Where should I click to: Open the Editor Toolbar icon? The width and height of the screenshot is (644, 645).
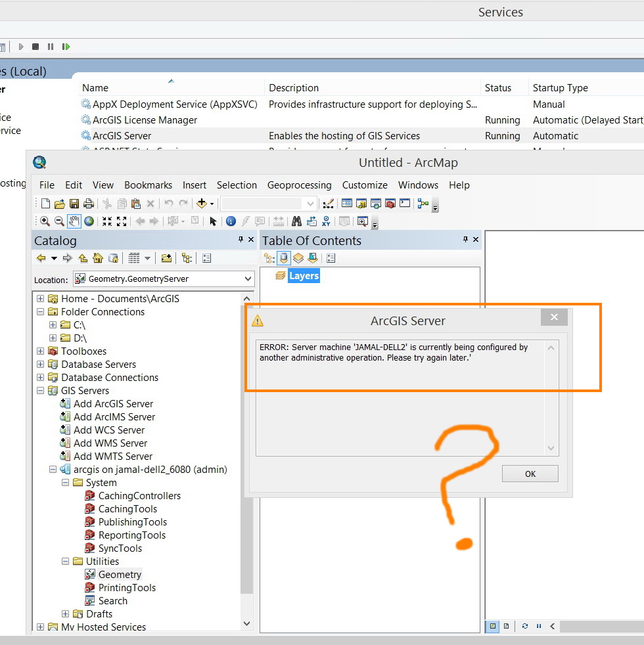[328, 204]
